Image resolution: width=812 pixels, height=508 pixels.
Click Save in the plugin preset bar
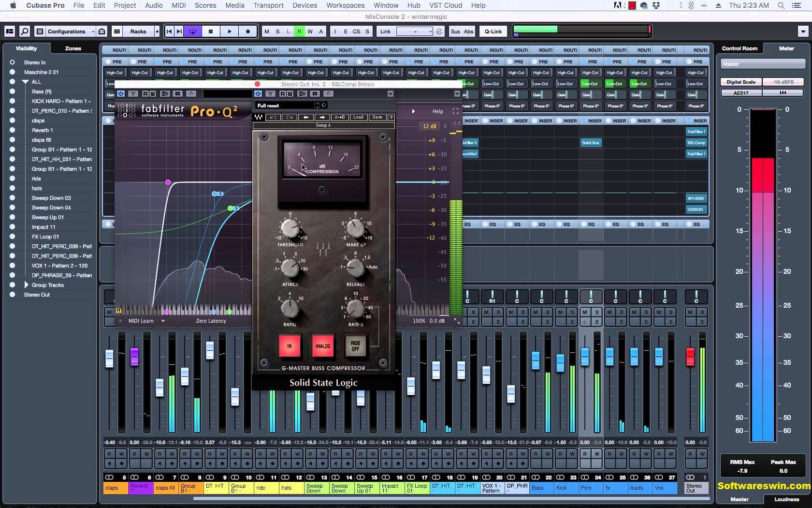(x=376, y=117)
